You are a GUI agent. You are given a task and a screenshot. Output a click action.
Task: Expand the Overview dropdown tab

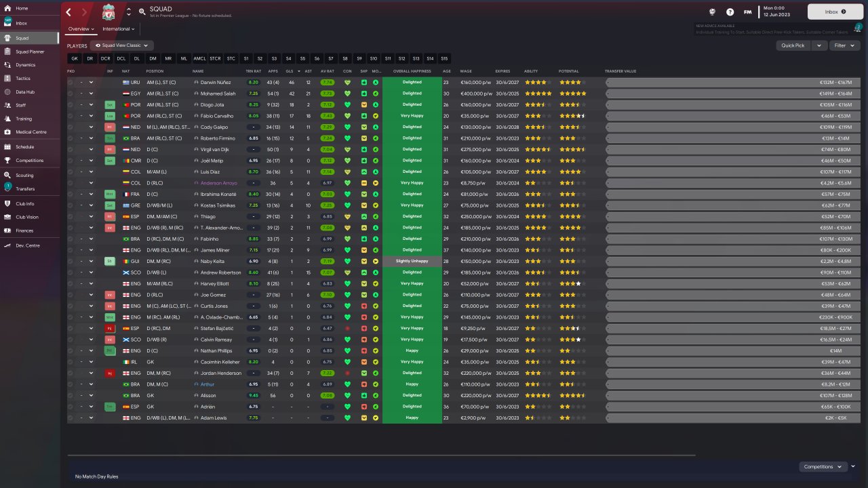pyautogui.click(x=81, y=29)
